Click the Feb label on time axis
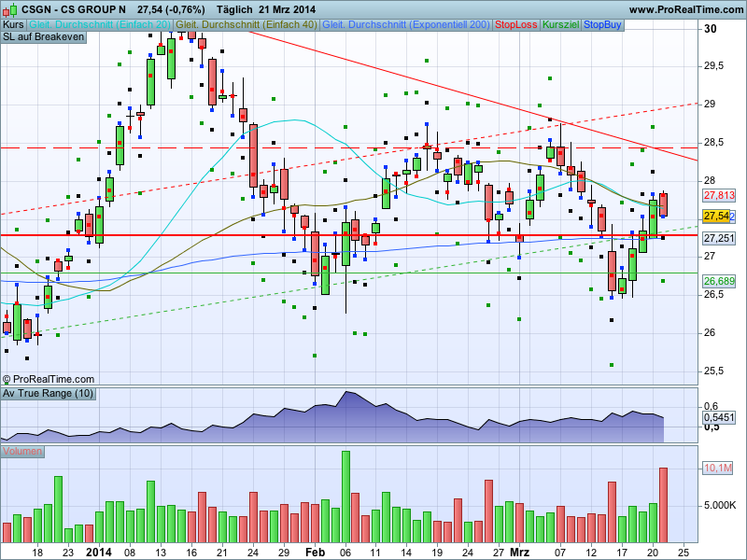The image size is (747, 560). point(315,553)
